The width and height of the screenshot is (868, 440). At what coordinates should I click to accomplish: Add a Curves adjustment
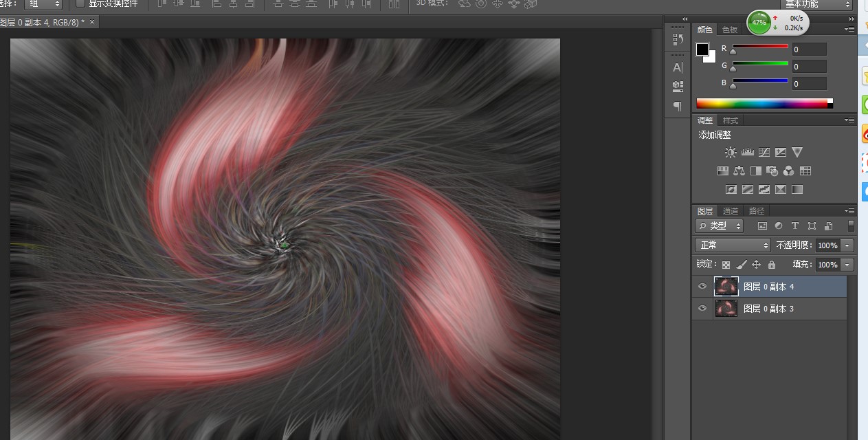tap(764, 153)
